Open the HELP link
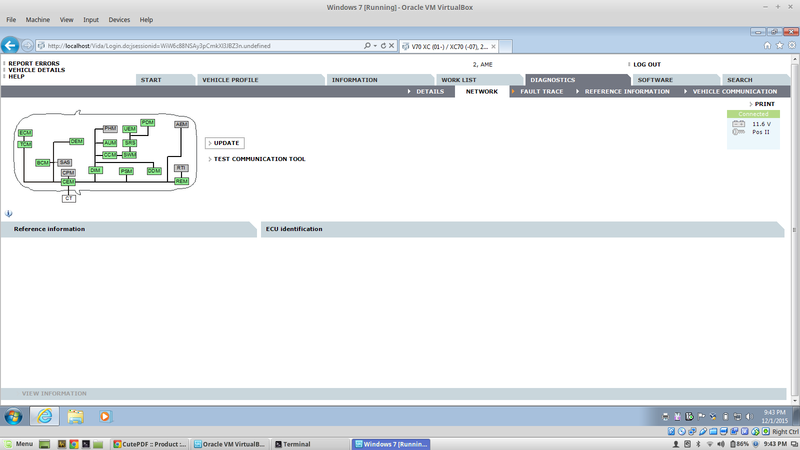Image resolution: width=800 pixels, height=450 pixels. pyautogui.click(x=16, y=77)
